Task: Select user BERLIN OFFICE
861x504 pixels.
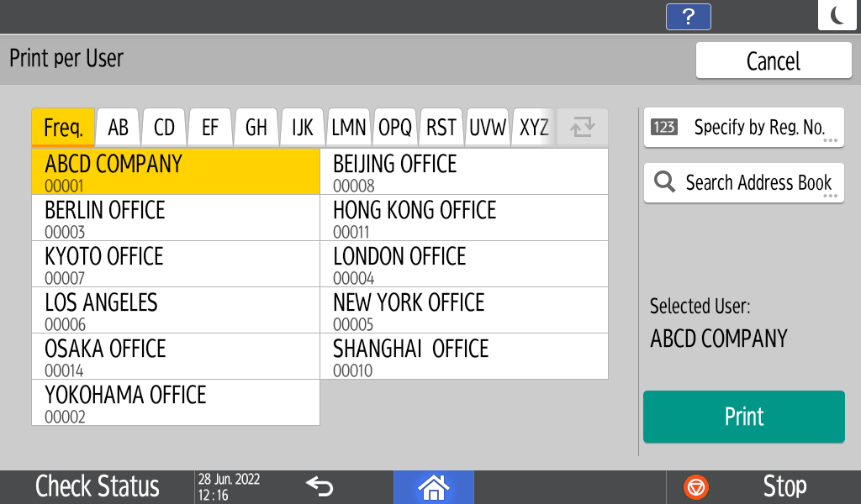Action: 176,218
